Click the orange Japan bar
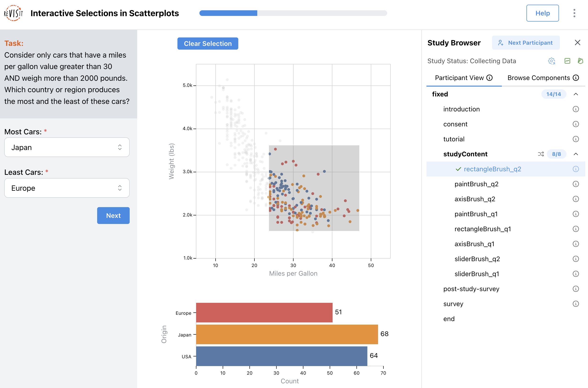Viewport: 588px width, 388px height. (x=287, y=334)
